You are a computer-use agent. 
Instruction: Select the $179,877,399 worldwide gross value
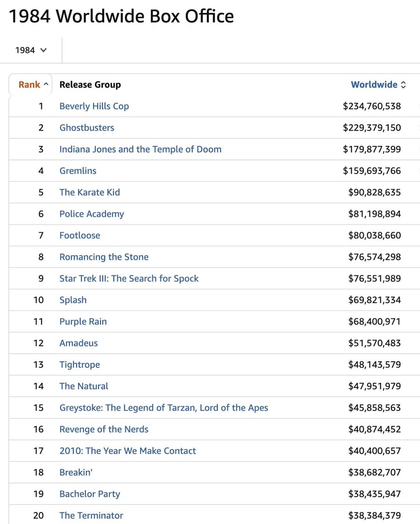point(372,149)
